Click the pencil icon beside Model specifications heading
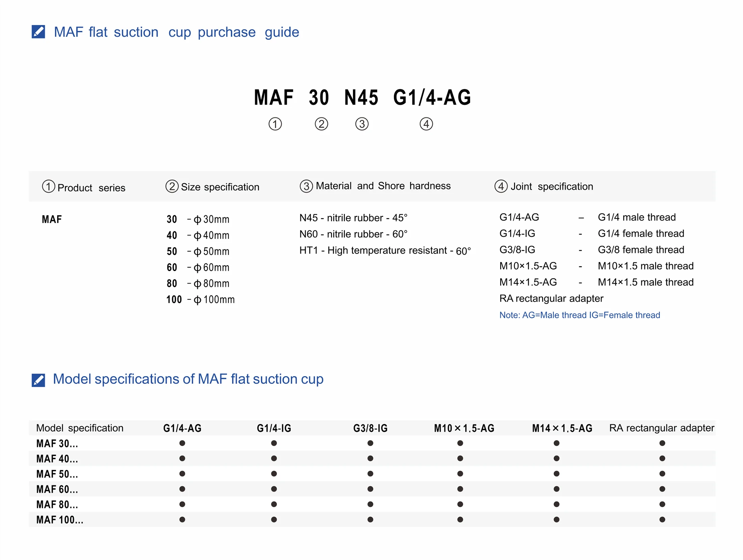 (38, 380)
